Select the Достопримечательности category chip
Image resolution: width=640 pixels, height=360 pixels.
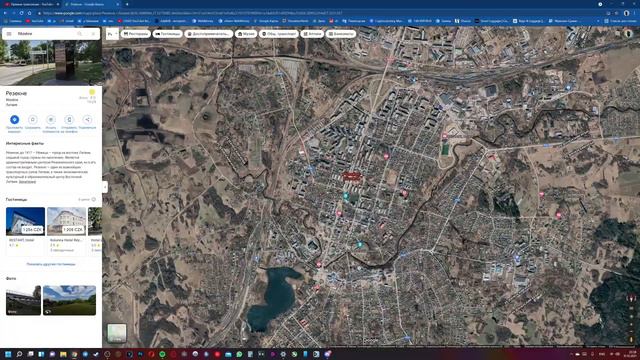pyautogui.click(x=209, y=34)
